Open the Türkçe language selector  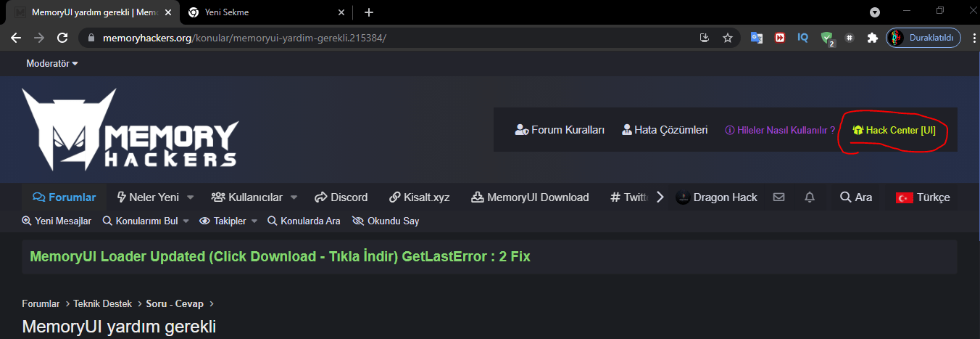click(x=922, y=197)
